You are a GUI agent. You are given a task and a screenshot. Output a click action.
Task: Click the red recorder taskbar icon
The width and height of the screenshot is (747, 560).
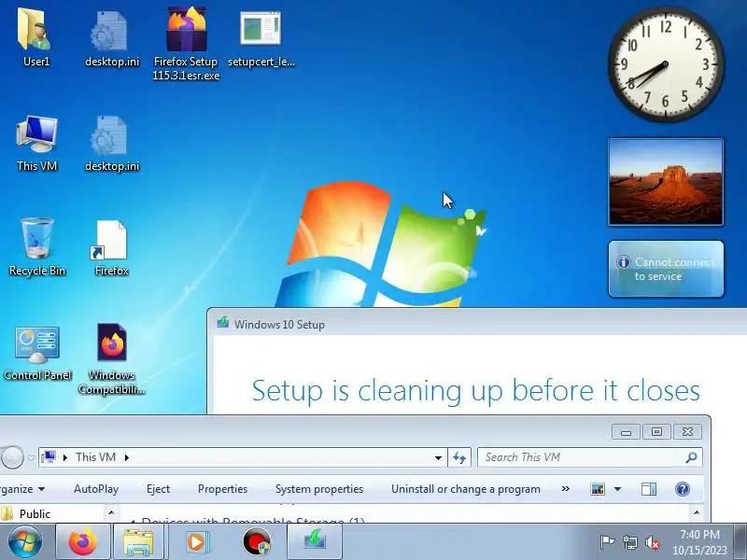[256, 542]
